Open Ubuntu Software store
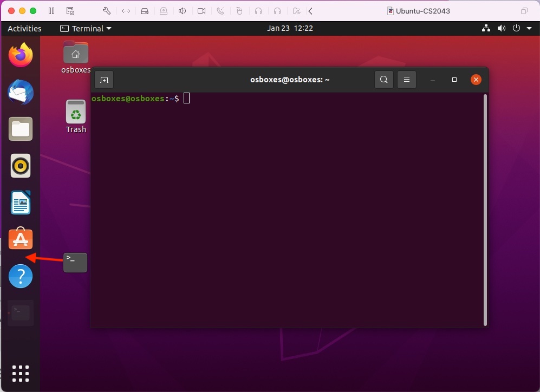 21,239
